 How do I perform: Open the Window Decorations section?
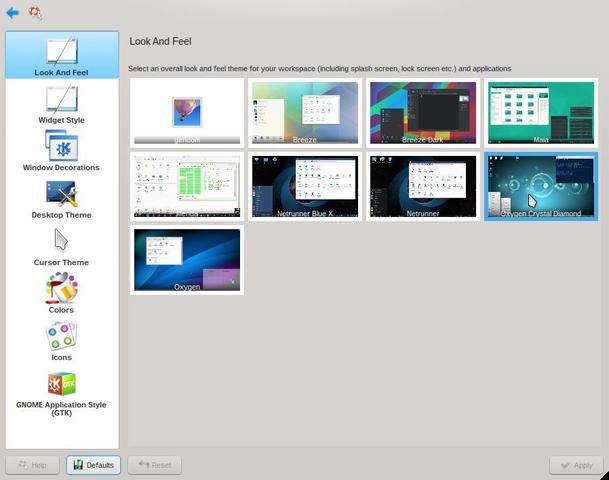tap(62, 151)
